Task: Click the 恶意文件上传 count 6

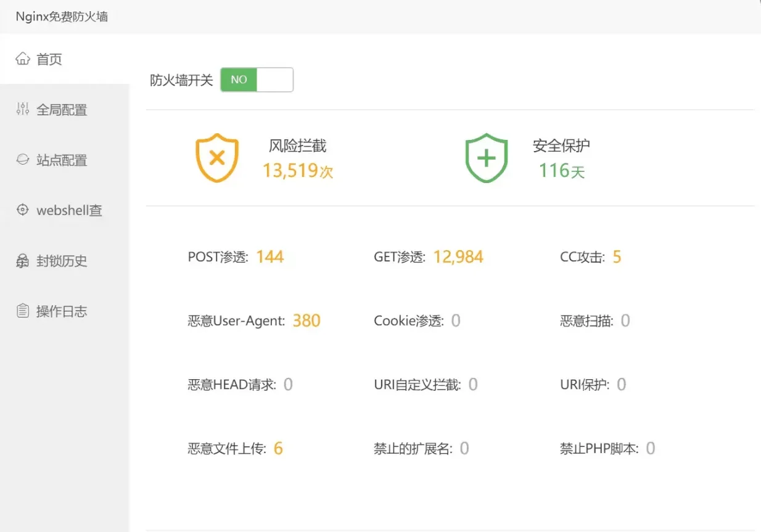Action: click(278, 448)
